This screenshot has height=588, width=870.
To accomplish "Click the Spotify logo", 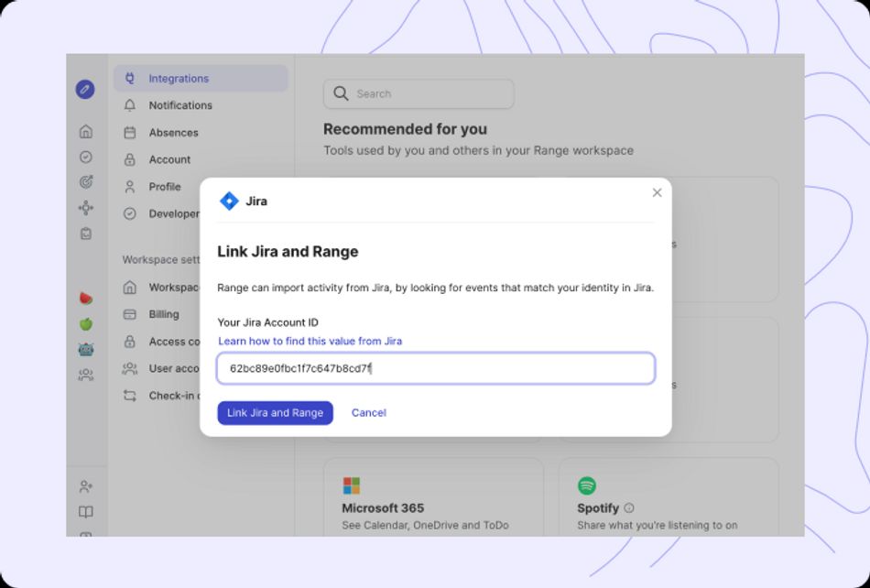I will click(x=586, y=485).
